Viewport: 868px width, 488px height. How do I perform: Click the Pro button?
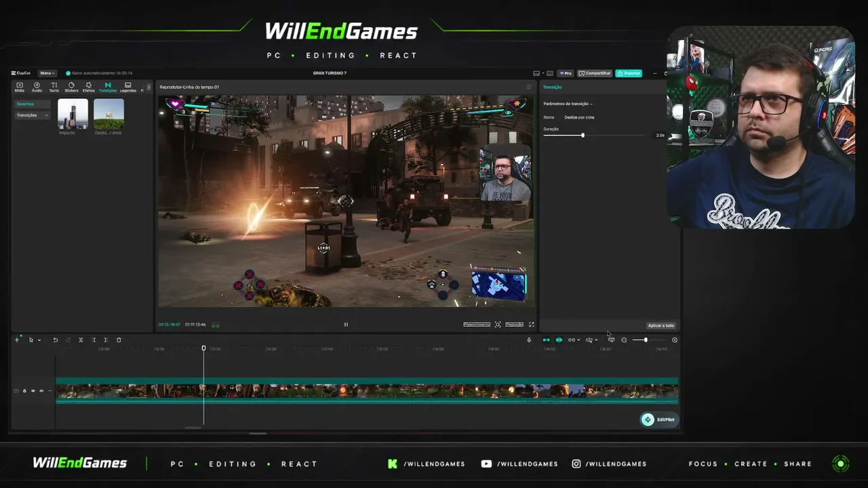566,73
